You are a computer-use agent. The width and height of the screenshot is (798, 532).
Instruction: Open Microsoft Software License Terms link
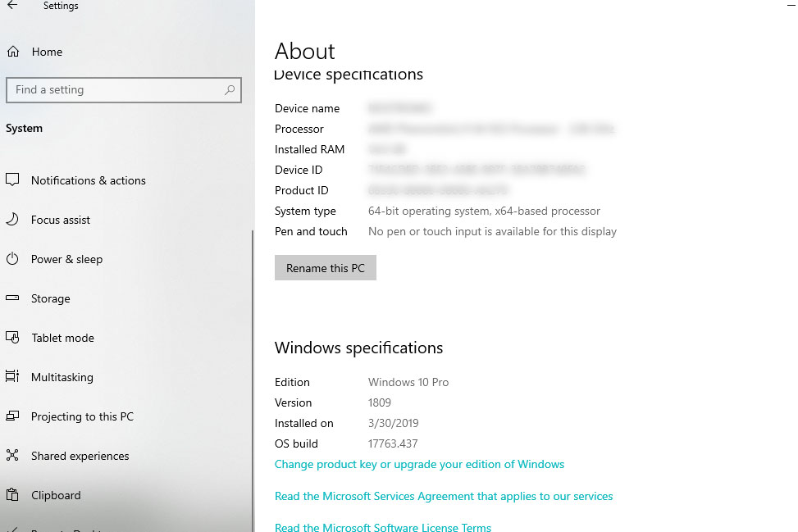pos(383,527)
